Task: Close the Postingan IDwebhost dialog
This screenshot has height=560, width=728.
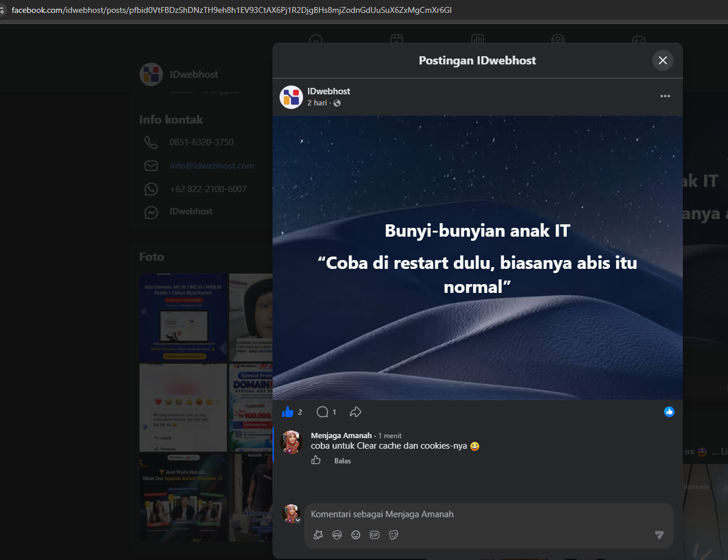Action: [663, 60]
